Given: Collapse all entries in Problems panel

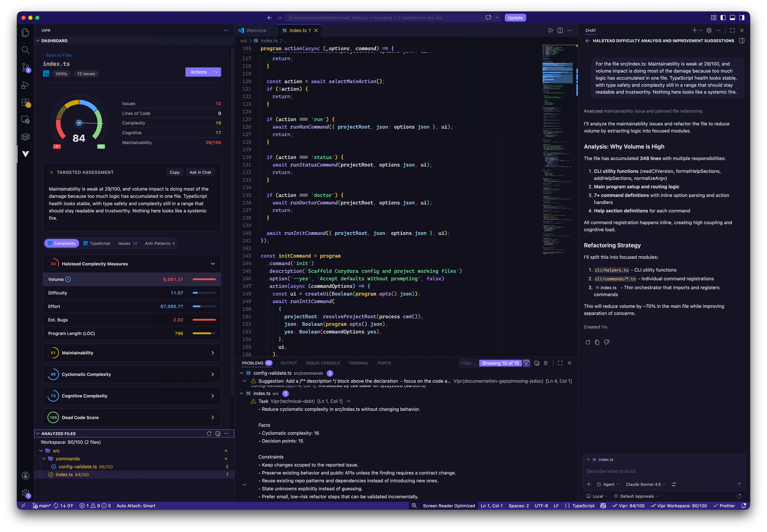Looking at the screenshot, I should click(x=536, y=363).
